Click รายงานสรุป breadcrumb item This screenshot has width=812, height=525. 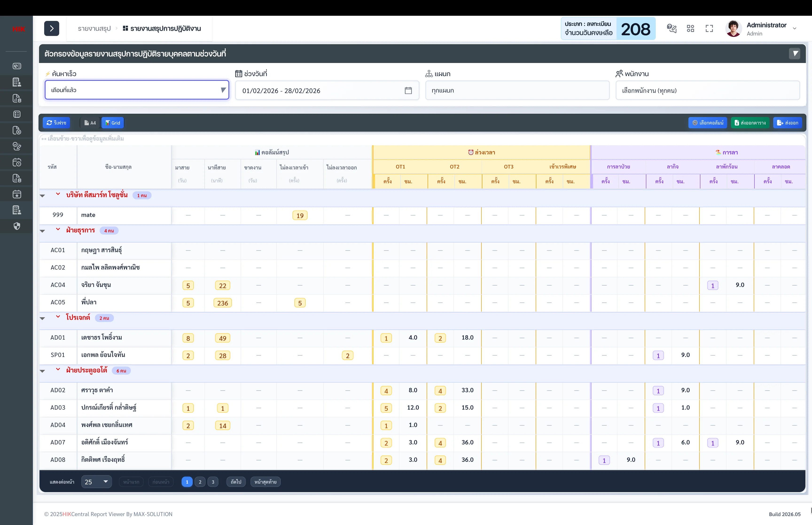pyautogui.click(x=94, y=29)
